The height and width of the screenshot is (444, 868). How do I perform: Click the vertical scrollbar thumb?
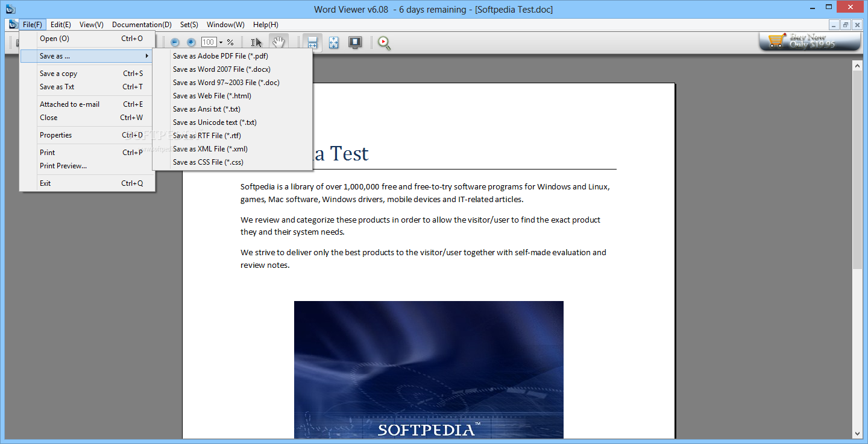coord(858,170)
